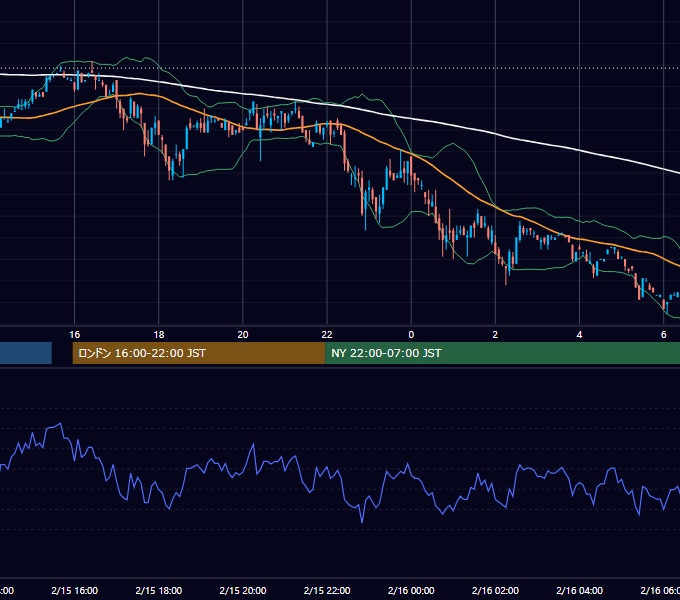Click hour label 18 on price chart axis
Screen dimensions: 680x600
(x=159, y=334)
